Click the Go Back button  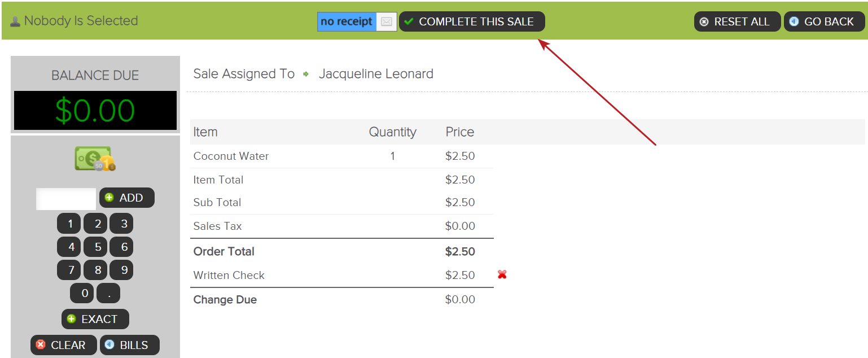click(823, 21)
